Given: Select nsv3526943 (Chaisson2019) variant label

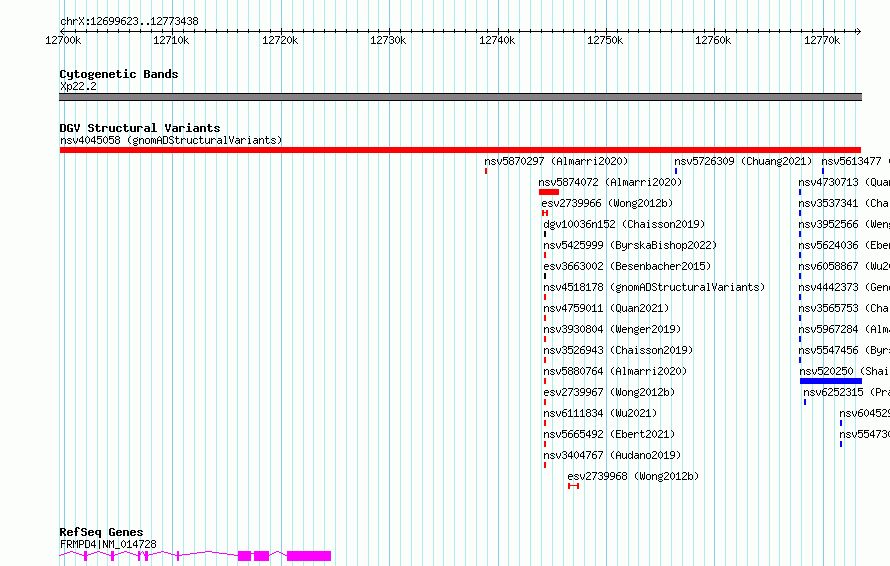Looking at the screenshot, I should (x=618, y=350).
